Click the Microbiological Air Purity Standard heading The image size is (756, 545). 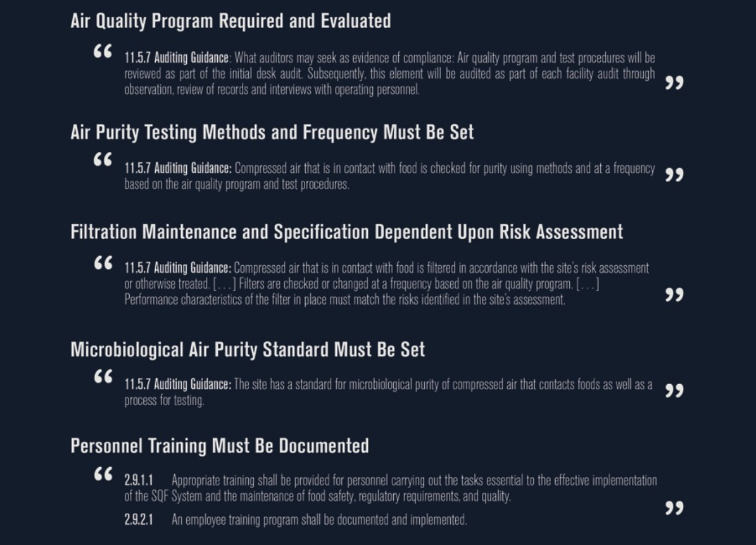tap(248, 350)
